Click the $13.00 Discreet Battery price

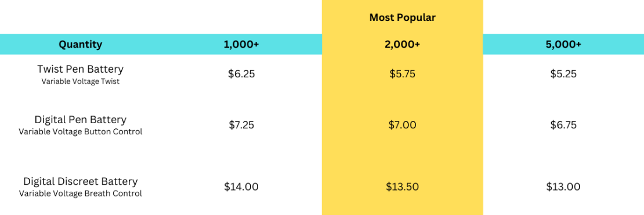pos(563,187)
